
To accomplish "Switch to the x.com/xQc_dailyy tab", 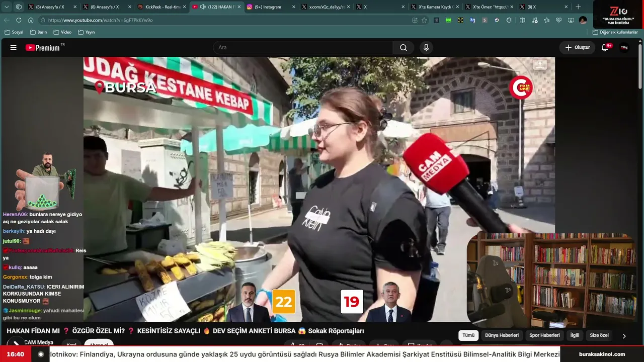I will (x=327, y=7).
